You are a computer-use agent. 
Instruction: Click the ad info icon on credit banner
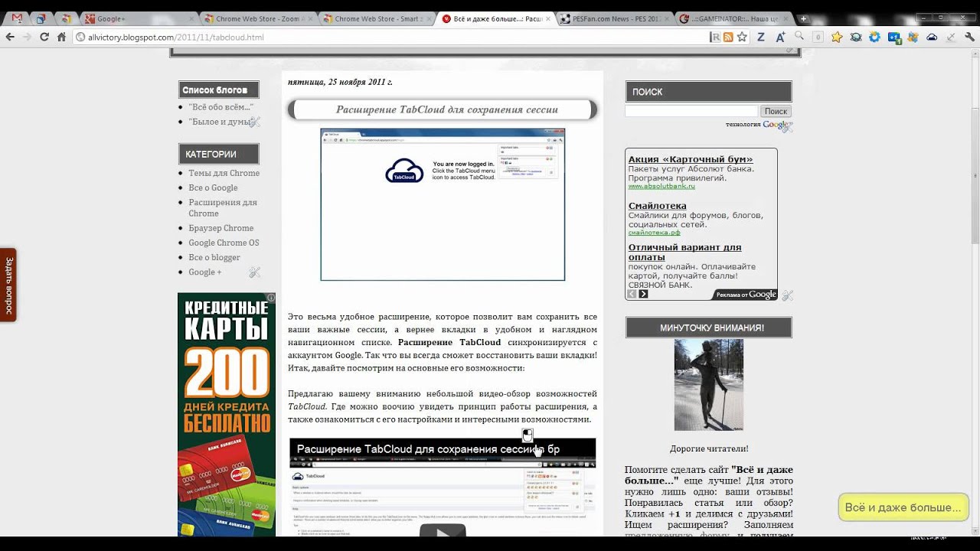(271, 297)
